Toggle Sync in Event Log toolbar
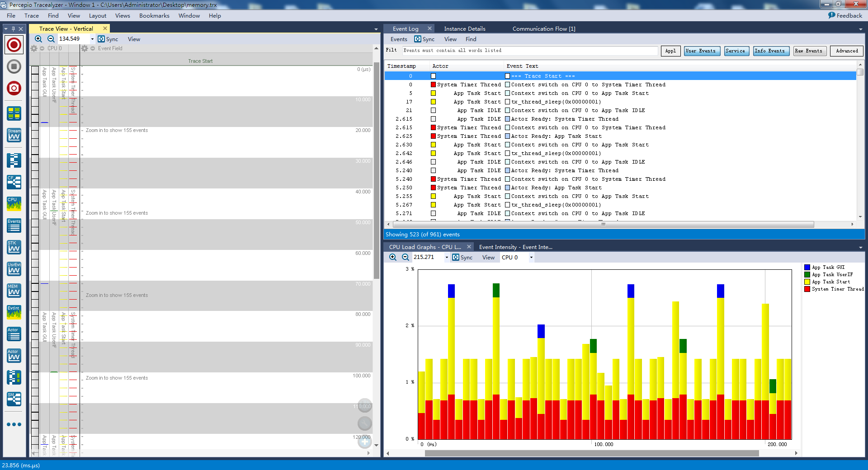The image size is (868, 470). (424, 39)
